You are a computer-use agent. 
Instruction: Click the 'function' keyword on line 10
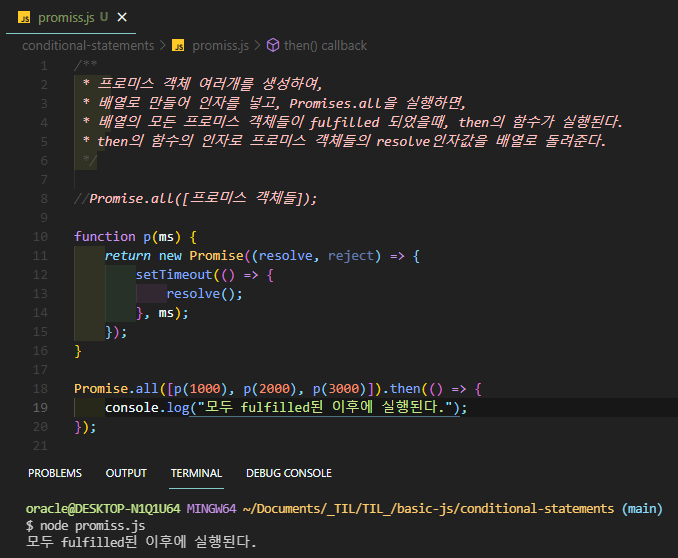coord(105,237)
